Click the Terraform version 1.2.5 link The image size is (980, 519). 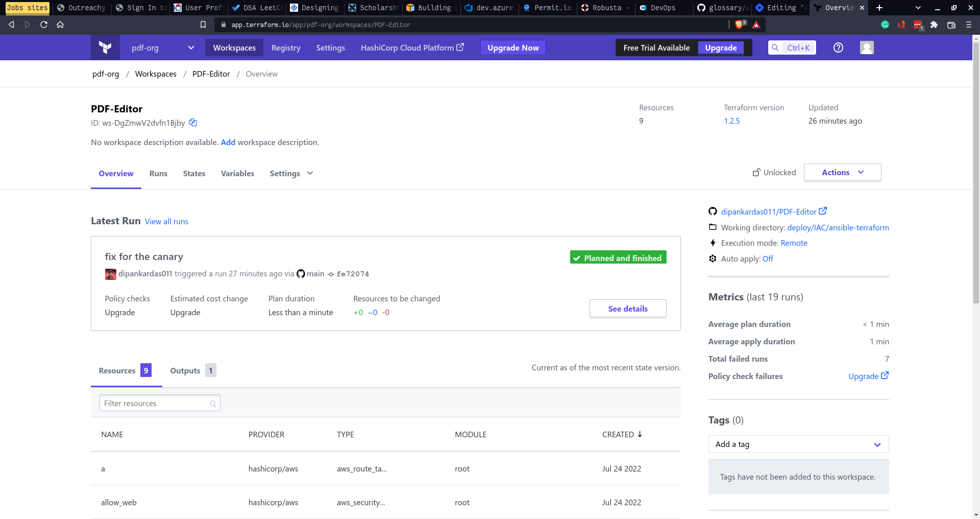(x=732, y=121)
